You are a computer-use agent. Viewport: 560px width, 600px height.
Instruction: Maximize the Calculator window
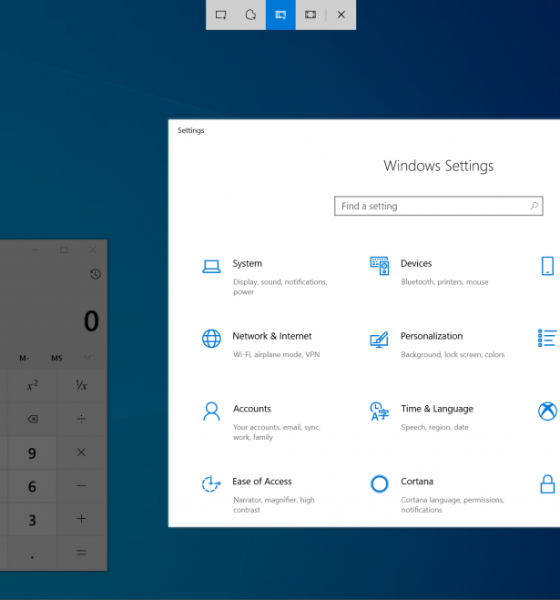(x=64, y=250)
